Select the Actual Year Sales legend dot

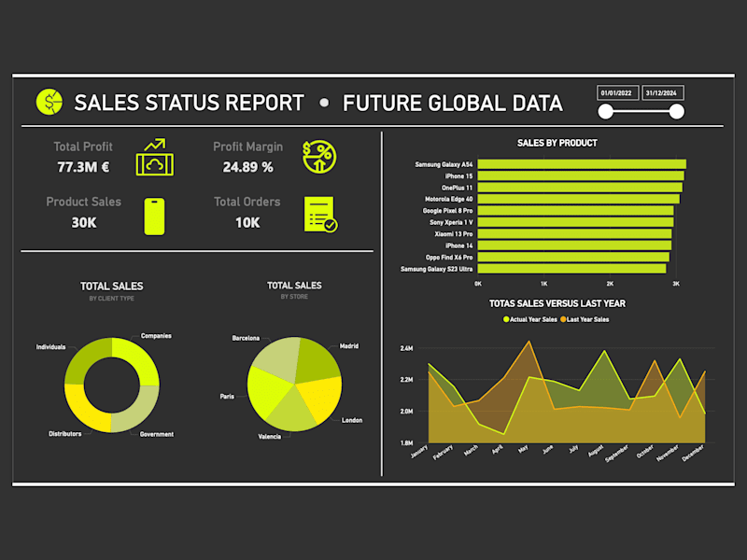(x=506, y=319)
